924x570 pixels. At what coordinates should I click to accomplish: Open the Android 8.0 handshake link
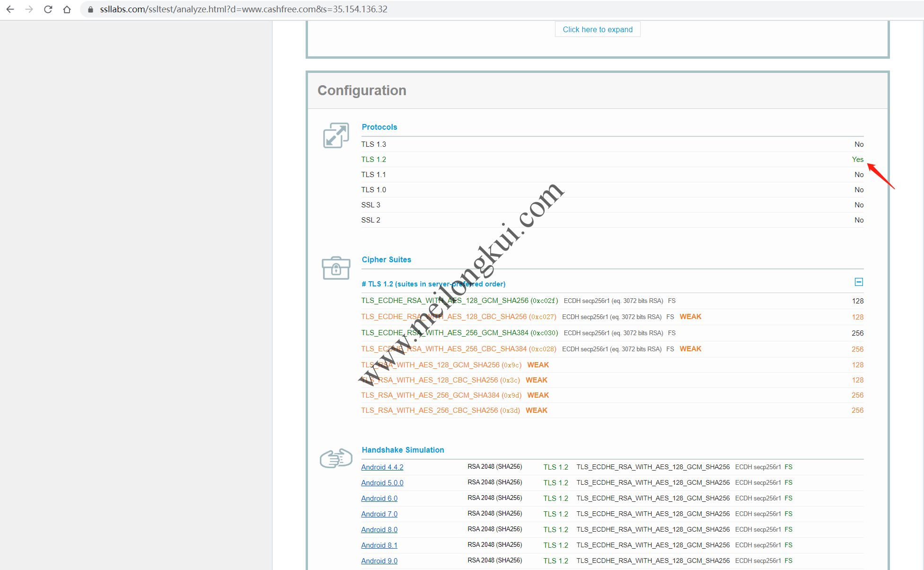click(379, 530)
